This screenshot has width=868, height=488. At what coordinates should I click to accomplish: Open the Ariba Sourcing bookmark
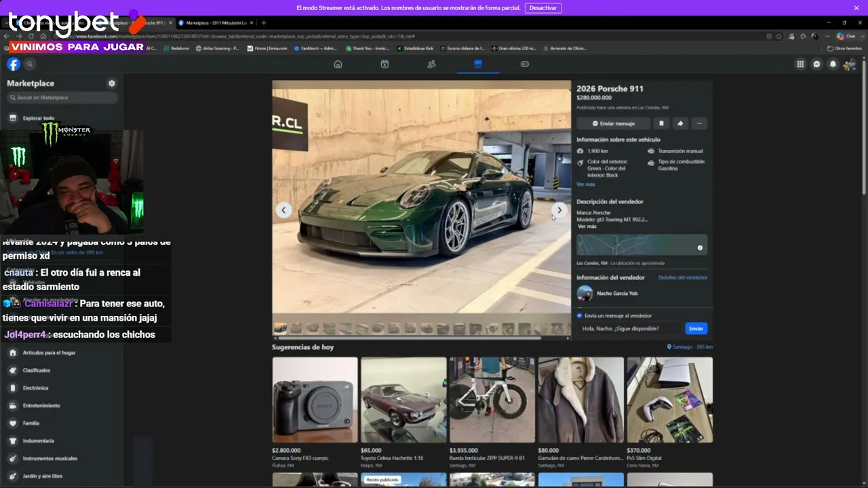(217, 48)
